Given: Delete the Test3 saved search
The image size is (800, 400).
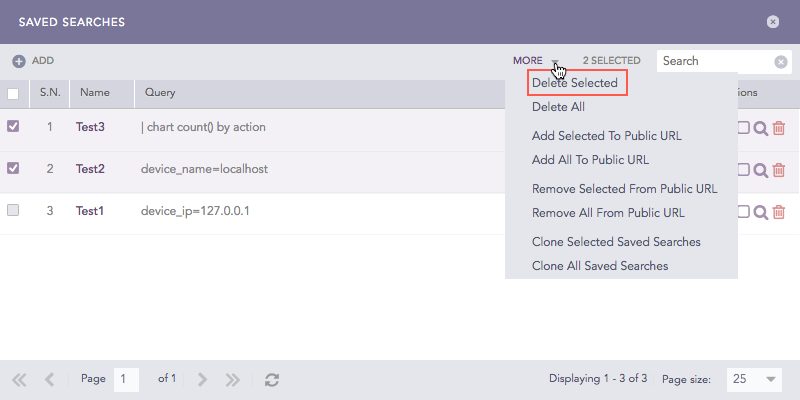Looking at the screenshot, I should coord(779,128).
